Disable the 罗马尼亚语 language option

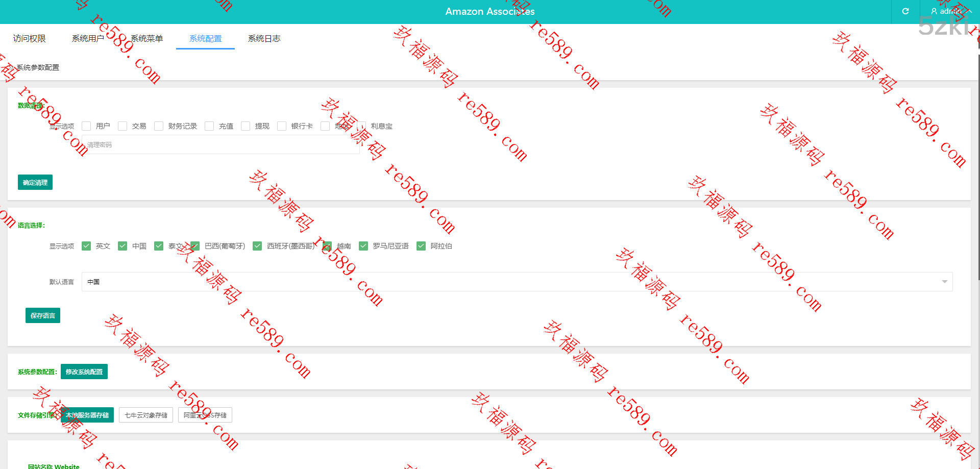click(363, 246)
